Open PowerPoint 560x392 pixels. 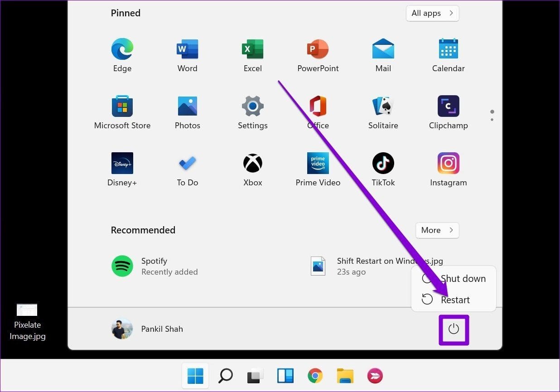318,54
